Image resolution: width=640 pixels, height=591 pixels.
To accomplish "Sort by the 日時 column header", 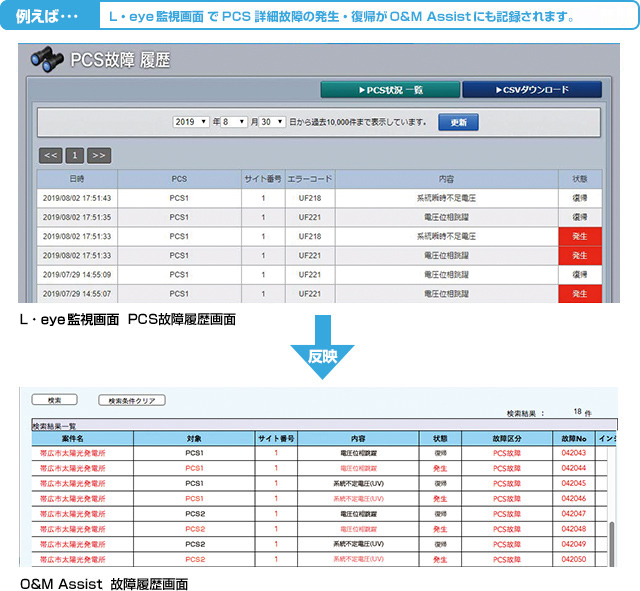I will click(x=77, y=179).
